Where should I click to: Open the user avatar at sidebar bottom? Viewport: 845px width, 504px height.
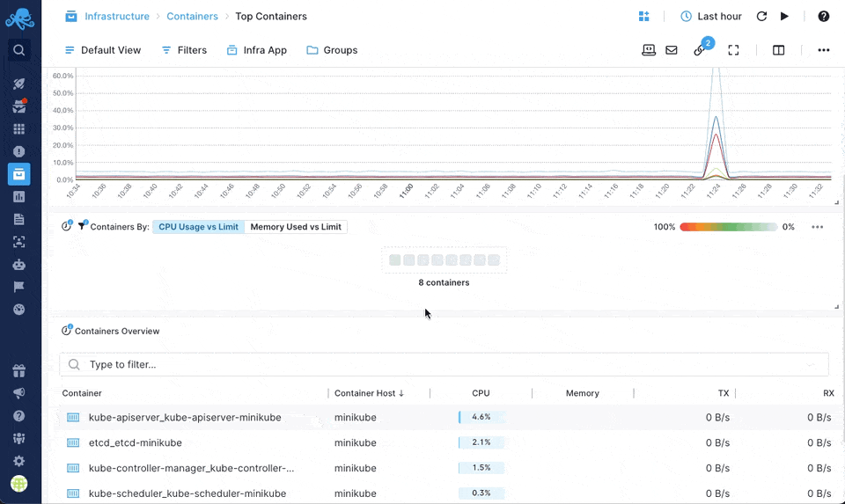(x=18, y=484)
